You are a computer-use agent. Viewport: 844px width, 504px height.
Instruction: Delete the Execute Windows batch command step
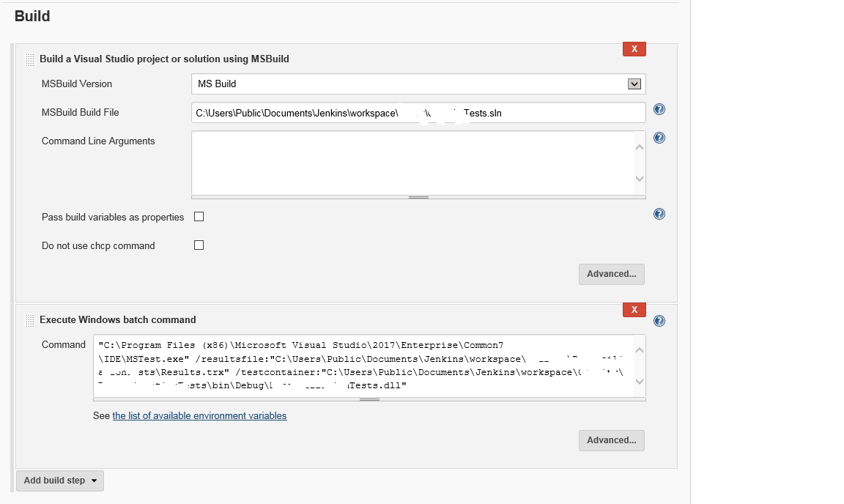(x=634, y=310)
